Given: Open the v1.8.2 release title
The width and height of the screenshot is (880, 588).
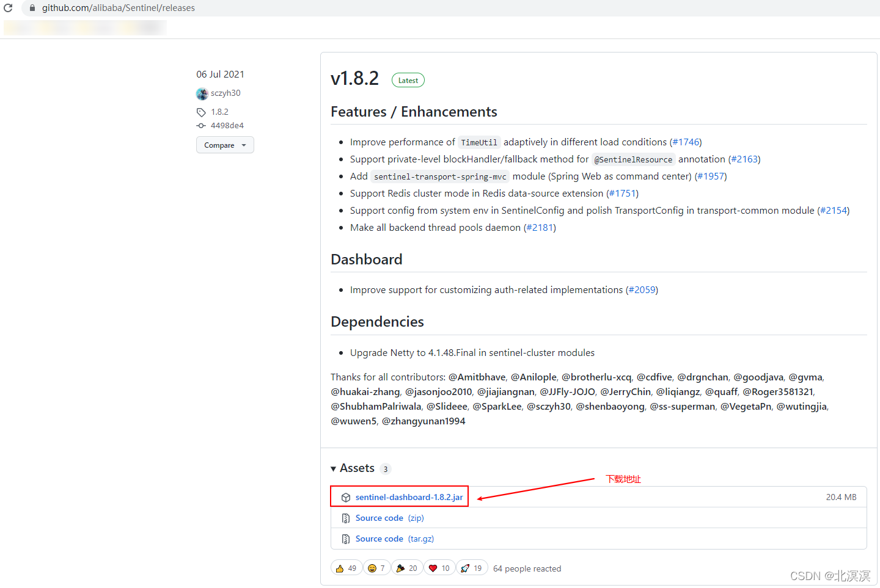Looking at the screenshot, I should (x=354, y=79).
